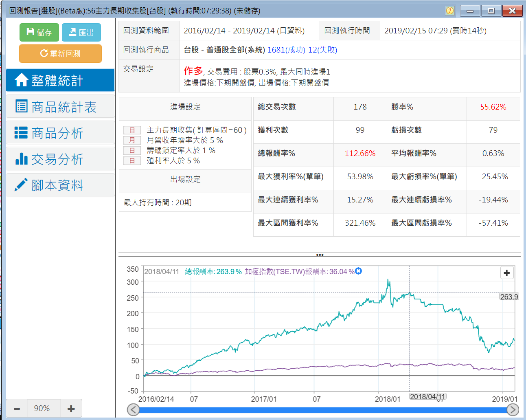
Task: Remove the 加權指數 comparison series icon
Action: click(x=358, y=271)
